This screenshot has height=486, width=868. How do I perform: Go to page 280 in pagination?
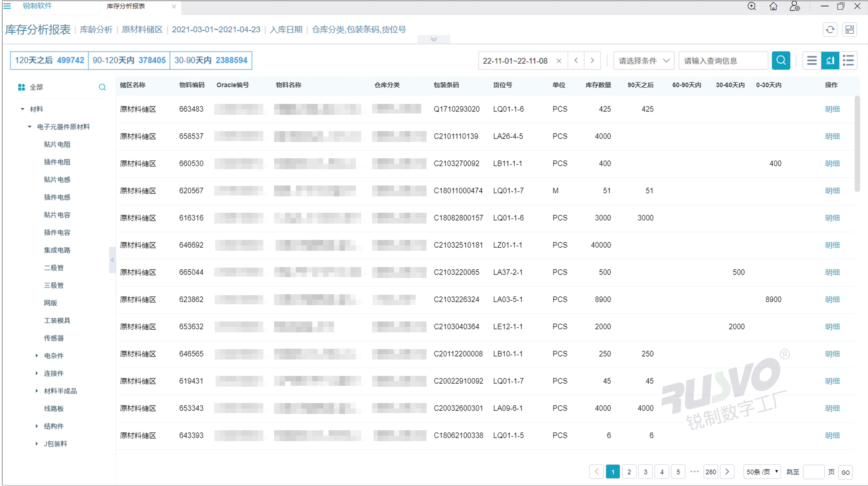pyautogui.click(x=710, y=472)
